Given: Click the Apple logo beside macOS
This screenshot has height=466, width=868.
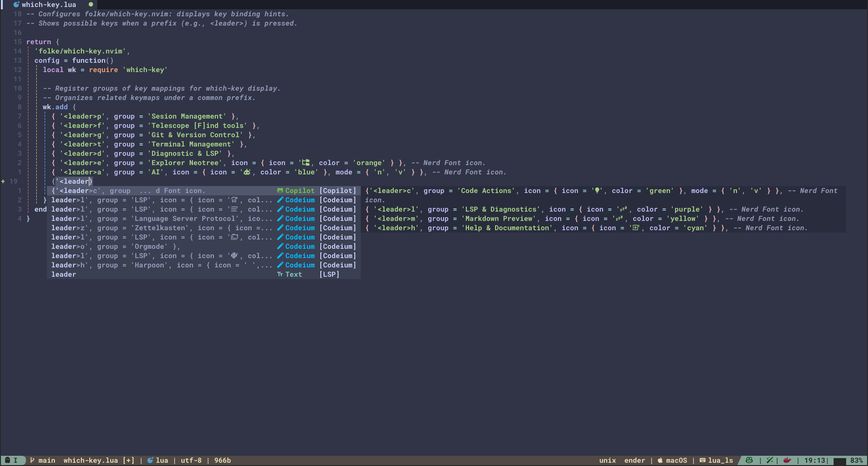Looking at the screenshot, I should tap(660, 460).
